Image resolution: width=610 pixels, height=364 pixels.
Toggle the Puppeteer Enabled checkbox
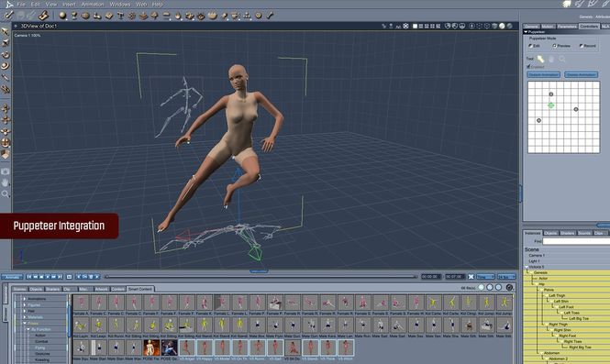click(528, 67)
